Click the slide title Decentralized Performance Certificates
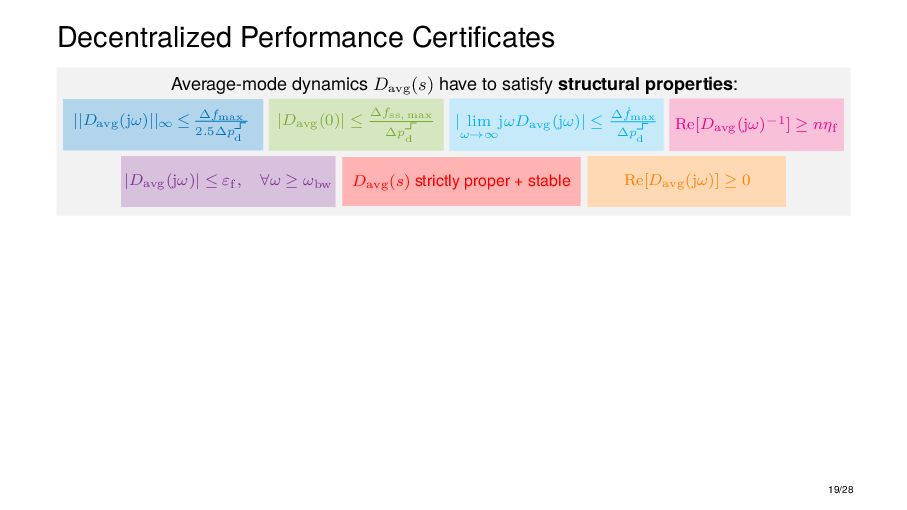This screenshot has height=510, width=907. [x=306, y=38]
